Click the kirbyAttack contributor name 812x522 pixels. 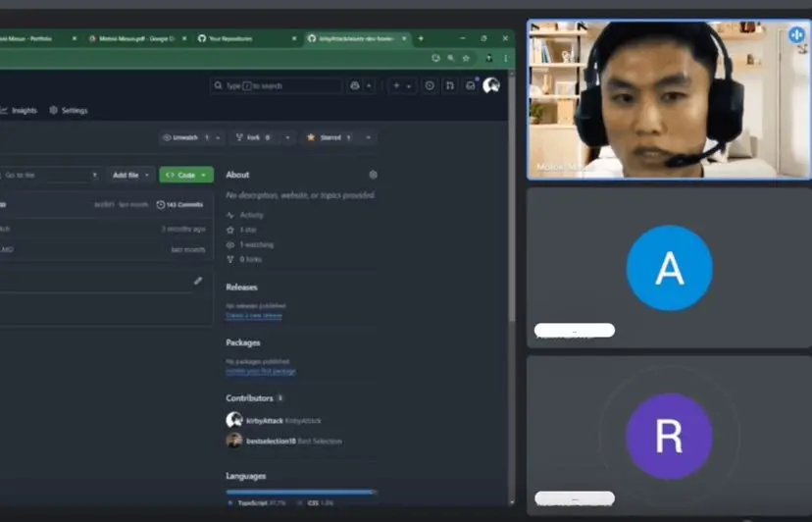265,420
